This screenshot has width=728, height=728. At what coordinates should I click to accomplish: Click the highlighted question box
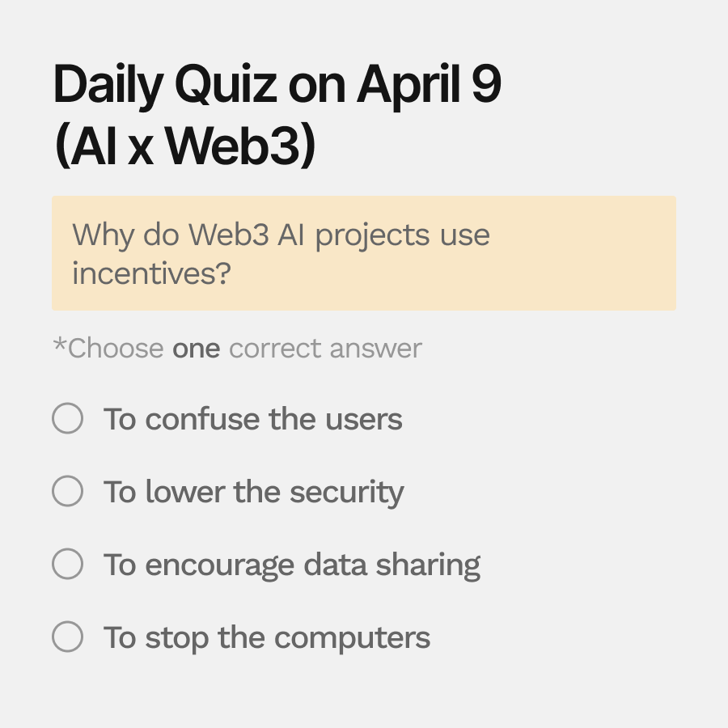pos(364,253)
